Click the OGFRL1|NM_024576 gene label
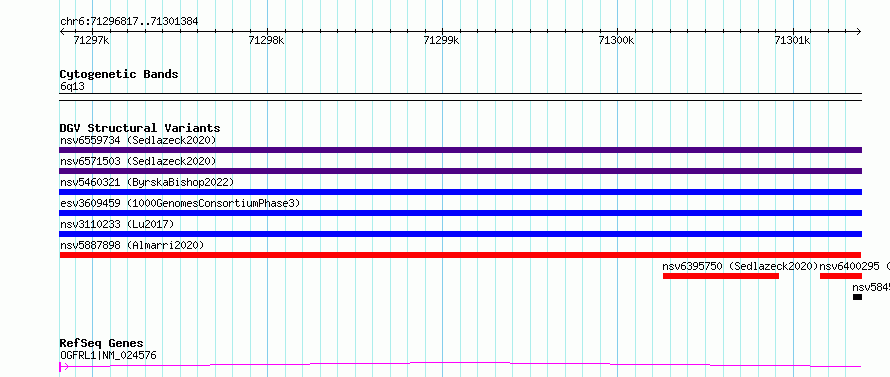Viewport: 890px width, 377px height. pos(108,356)
